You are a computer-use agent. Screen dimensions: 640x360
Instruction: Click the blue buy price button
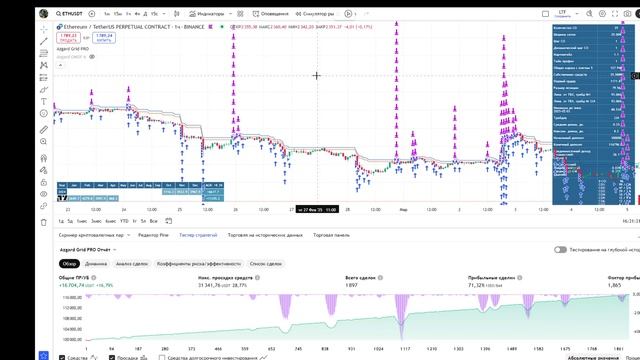point(104,38)
